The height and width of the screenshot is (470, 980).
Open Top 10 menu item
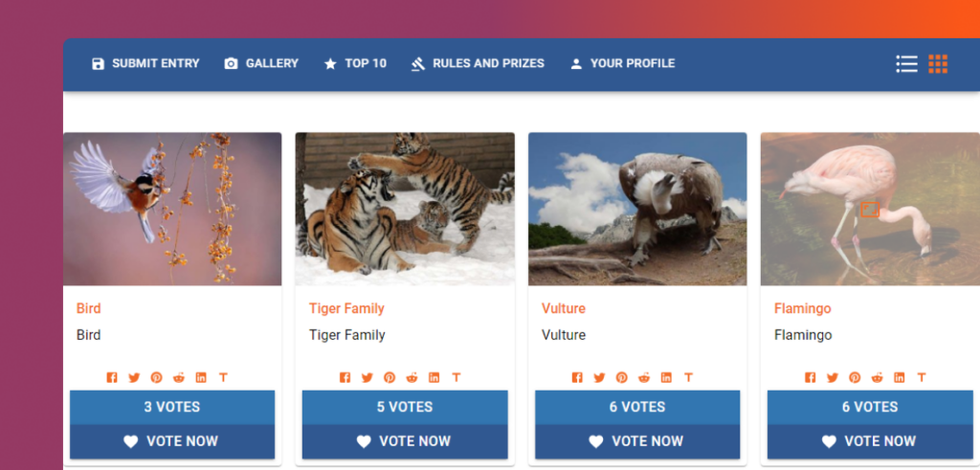(355, 64)
